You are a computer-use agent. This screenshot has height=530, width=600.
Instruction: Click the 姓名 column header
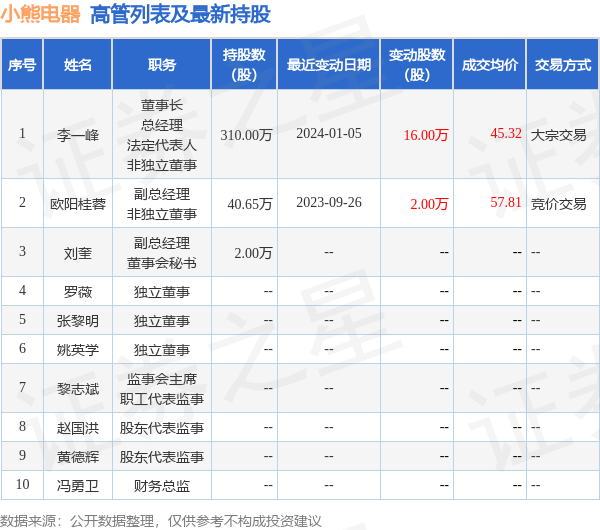coord(78,65)
